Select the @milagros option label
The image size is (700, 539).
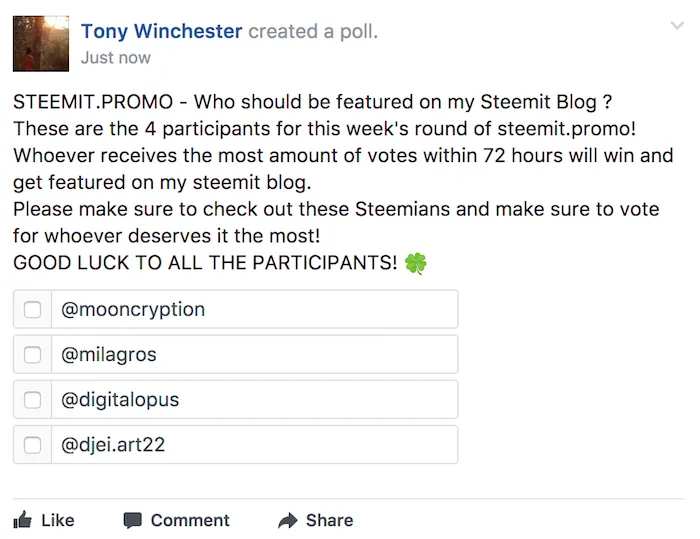tap(108, 355)
